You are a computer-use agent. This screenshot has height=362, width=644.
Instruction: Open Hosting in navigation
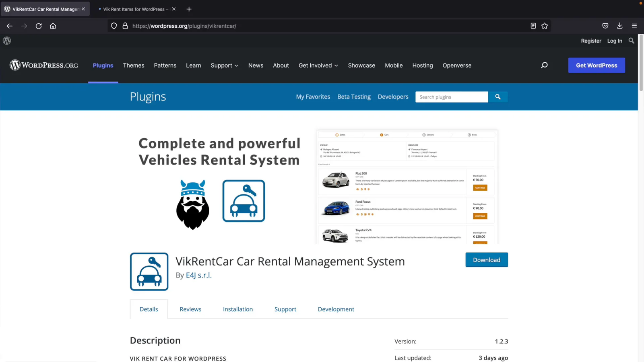click(422, 65)
